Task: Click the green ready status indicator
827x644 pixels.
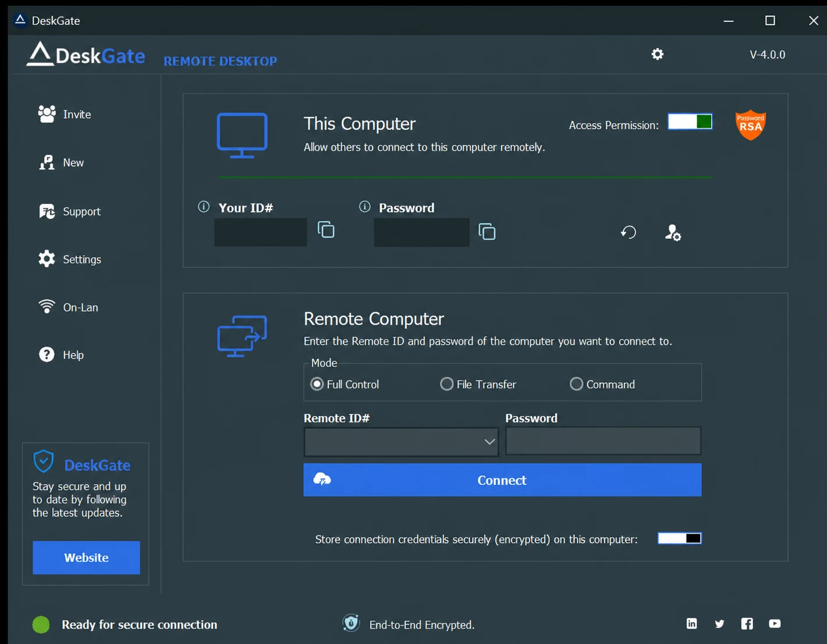Action: coord(41,625)
